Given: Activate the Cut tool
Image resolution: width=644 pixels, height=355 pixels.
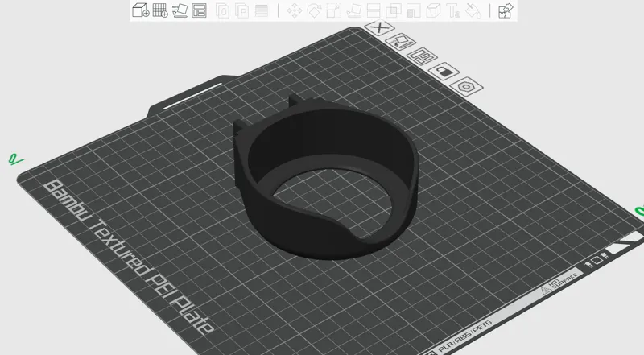Looking at the screenshot, I should pyautogui.click(x=374, y=10).
